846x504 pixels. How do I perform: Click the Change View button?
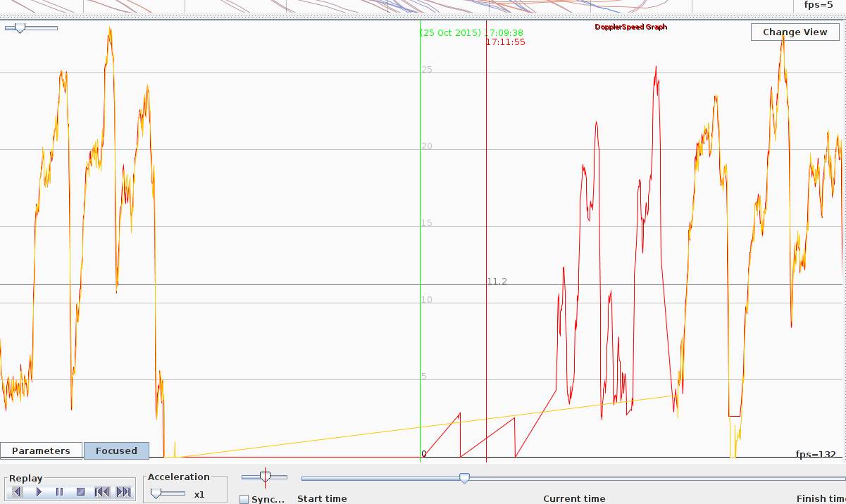point(795,32)
